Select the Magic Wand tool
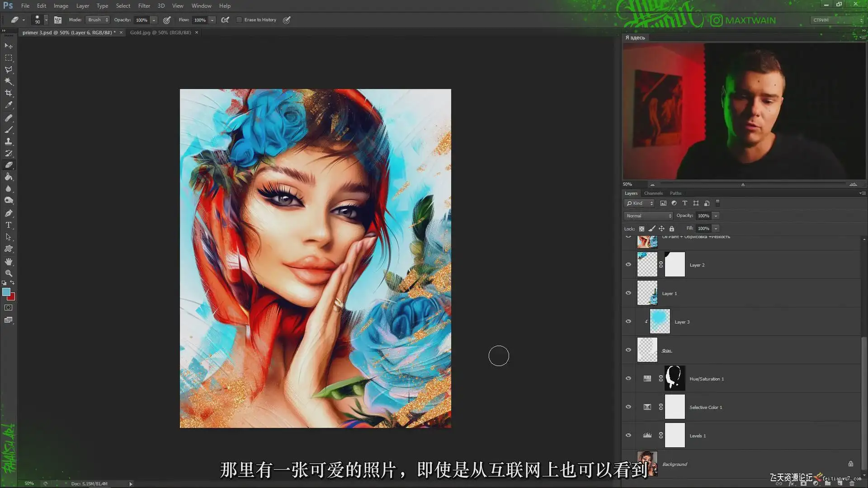 coord(9,81)
